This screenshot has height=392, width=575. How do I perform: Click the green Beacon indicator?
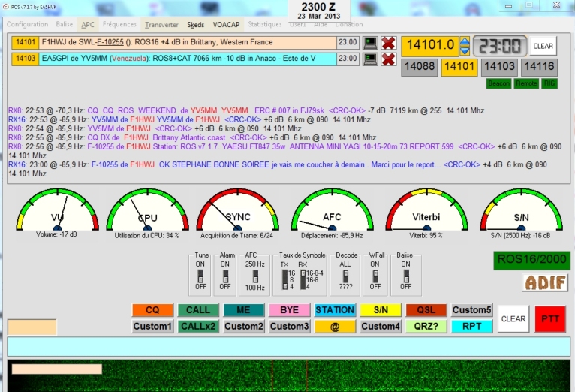pyautogui.click(x=477, y=83)
